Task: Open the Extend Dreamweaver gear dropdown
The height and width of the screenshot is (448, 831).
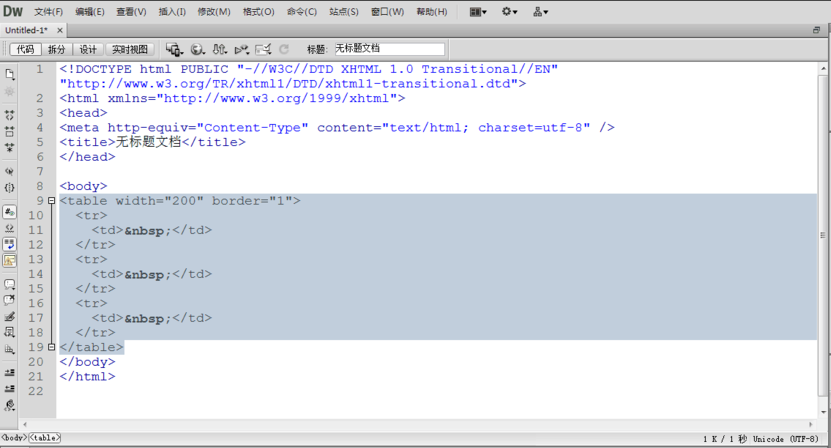Action: 509,12
